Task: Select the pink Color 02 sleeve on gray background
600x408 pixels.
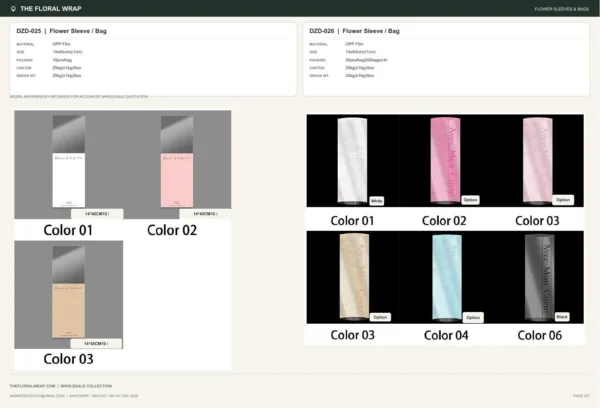Action: pos(177,162)
